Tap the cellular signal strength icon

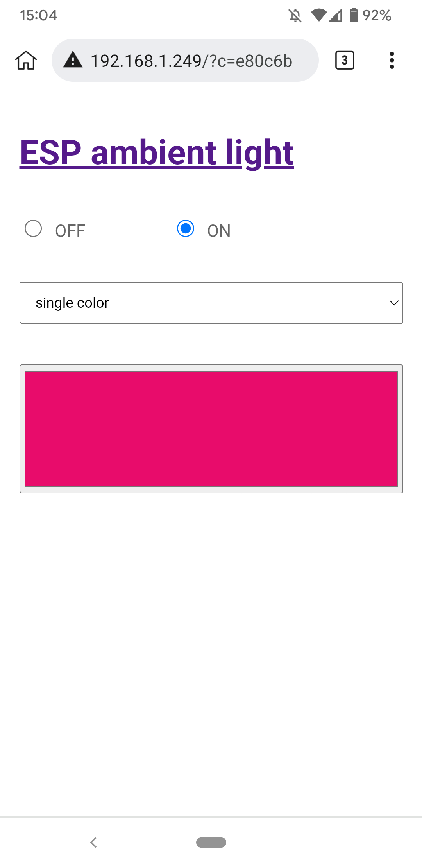coord(336,16)
